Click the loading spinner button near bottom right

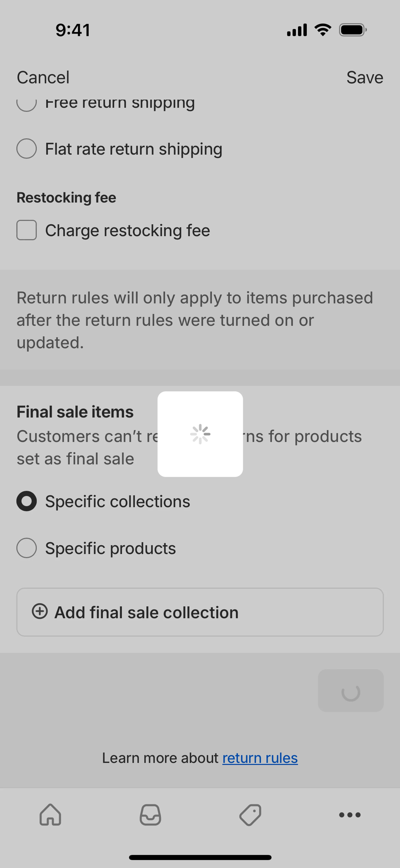[x=350, y=691]
